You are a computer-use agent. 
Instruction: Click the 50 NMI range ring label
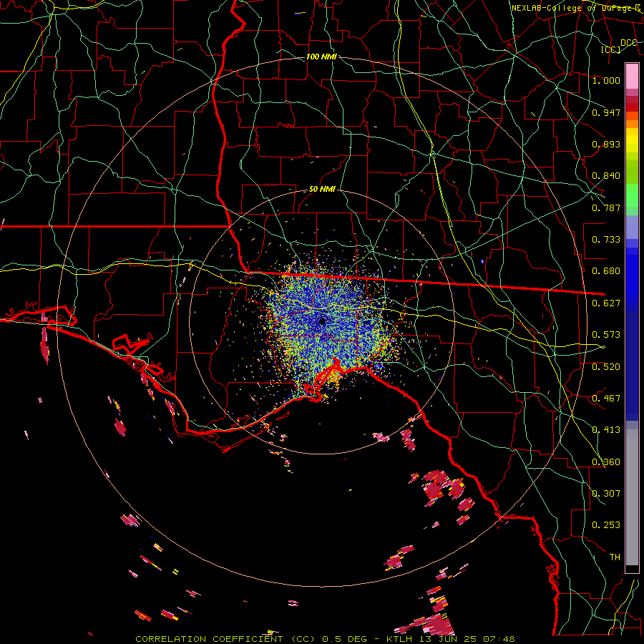click(322, 190)
